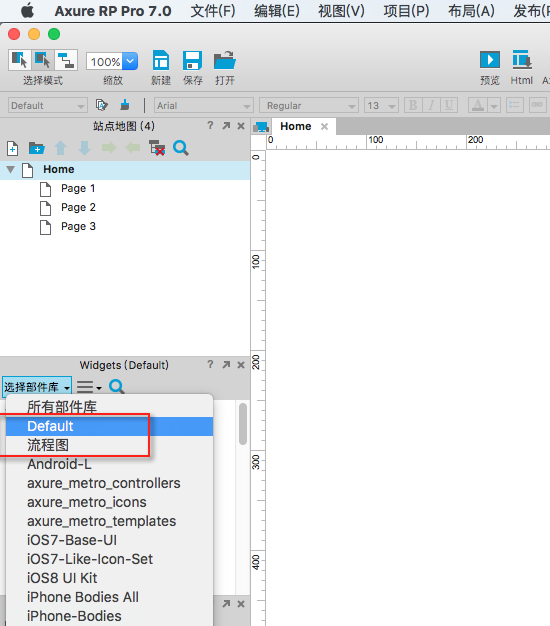Close the sitemap panel
The height and width of the screenshot is (626, 550).
pos(241,126)
